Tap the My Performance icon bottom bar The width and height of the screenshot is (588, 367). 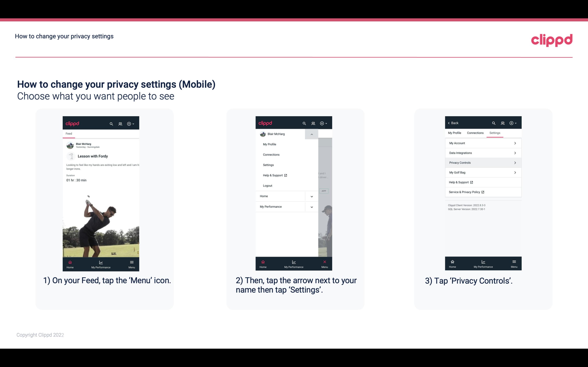(101, 264)
